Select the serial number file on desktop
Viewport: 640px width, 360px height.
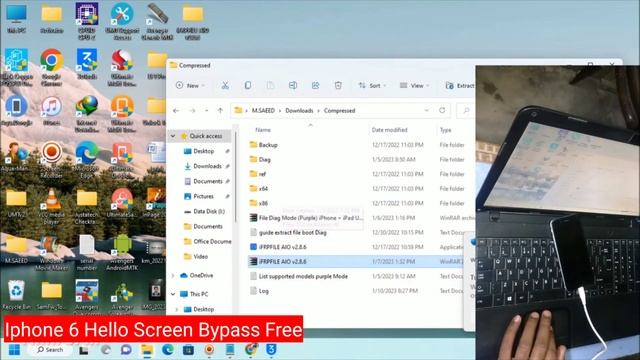(x=87, y=253)
